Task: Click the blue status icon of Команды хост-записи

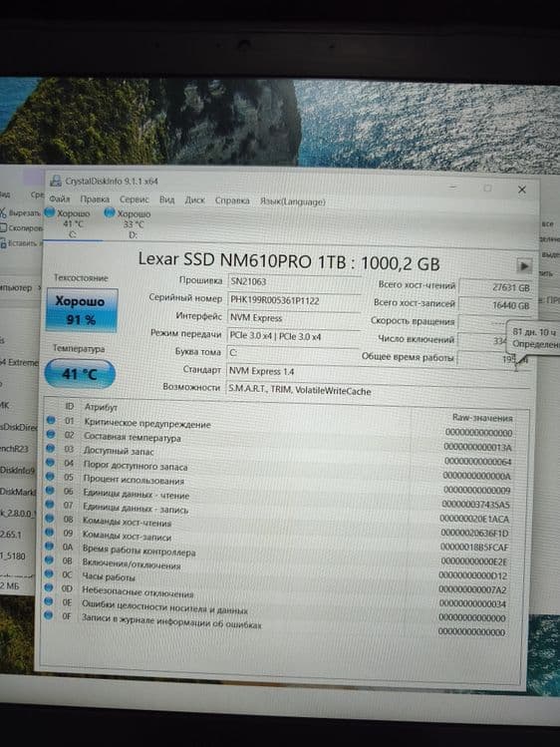Action: point(49,533)
